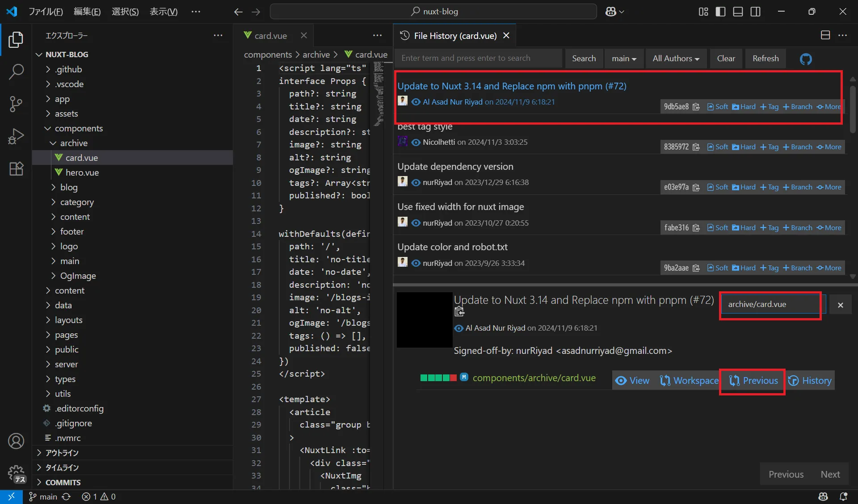Copy commit hash e03e97a clipboard icon
This screenshot has height=504, width=858.
pyautogui.click(x=696, y=187)
